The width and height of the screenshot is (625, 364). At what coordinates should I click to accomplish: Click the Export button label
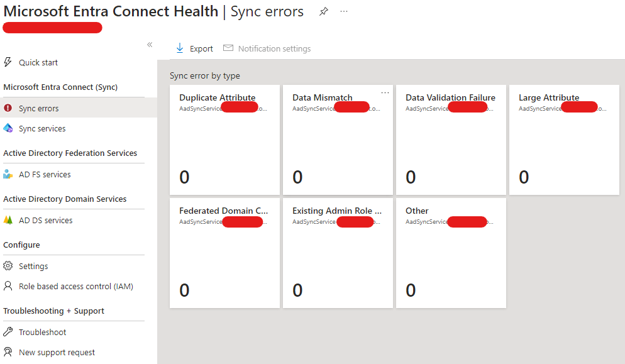point(201,48)
